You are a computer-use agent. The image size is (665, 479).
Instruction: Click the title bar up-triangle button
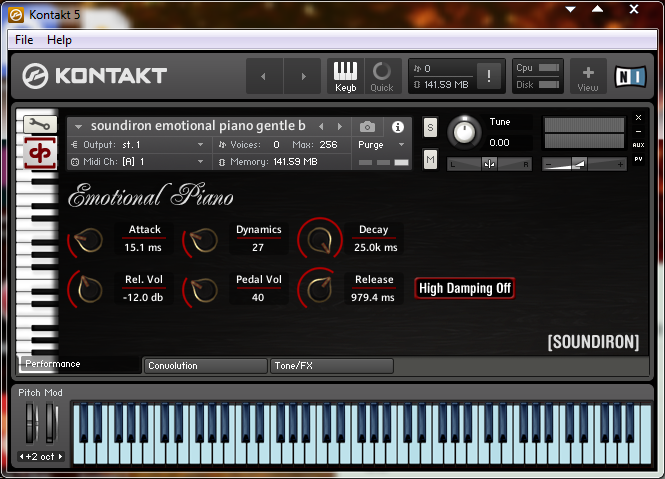[x=598, y=9]
